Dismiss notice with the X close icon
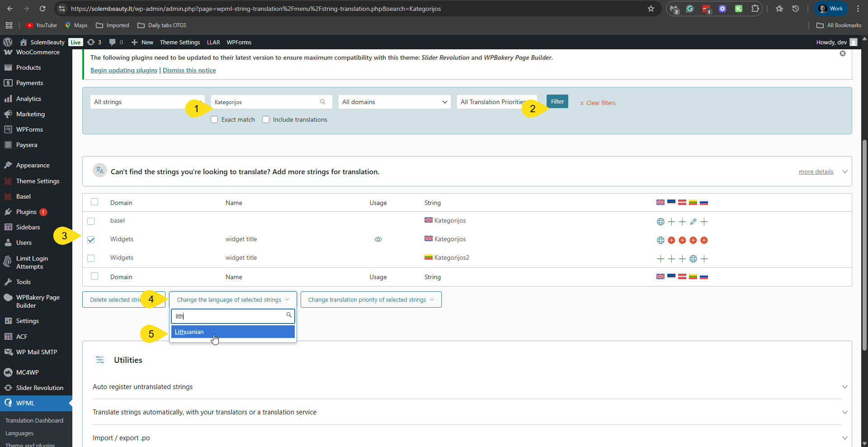 [x=843, y=53]
